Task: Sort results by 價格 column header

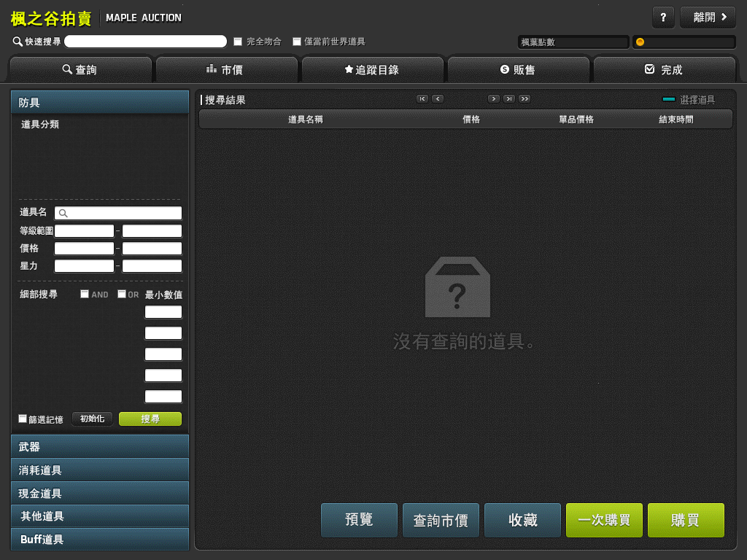Action: [471, 120]
